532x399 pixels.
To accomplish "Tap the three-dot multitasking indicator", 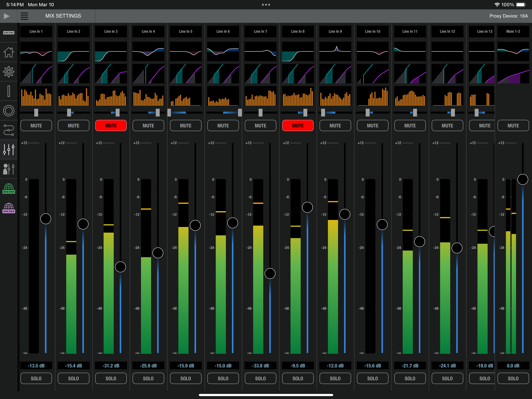I will click(266, 4).
